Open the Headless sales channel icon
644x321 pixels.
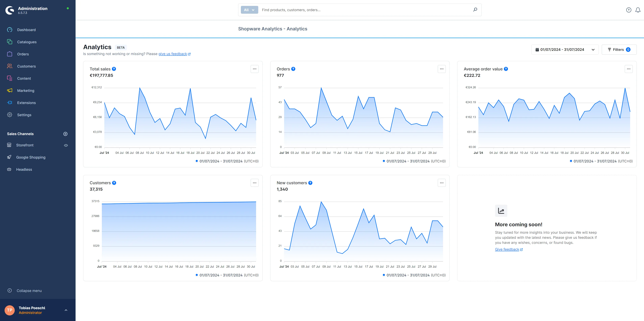click(x=9, y=169)
